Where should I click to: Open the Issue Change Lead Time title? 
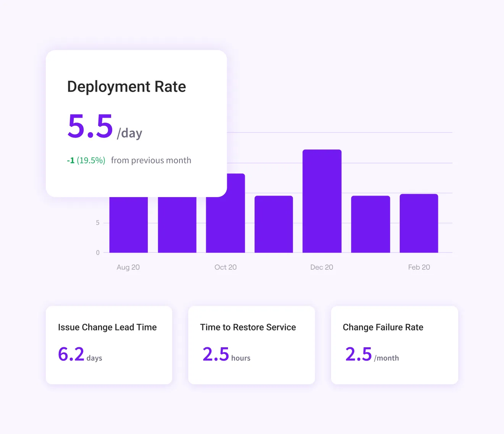107,327
